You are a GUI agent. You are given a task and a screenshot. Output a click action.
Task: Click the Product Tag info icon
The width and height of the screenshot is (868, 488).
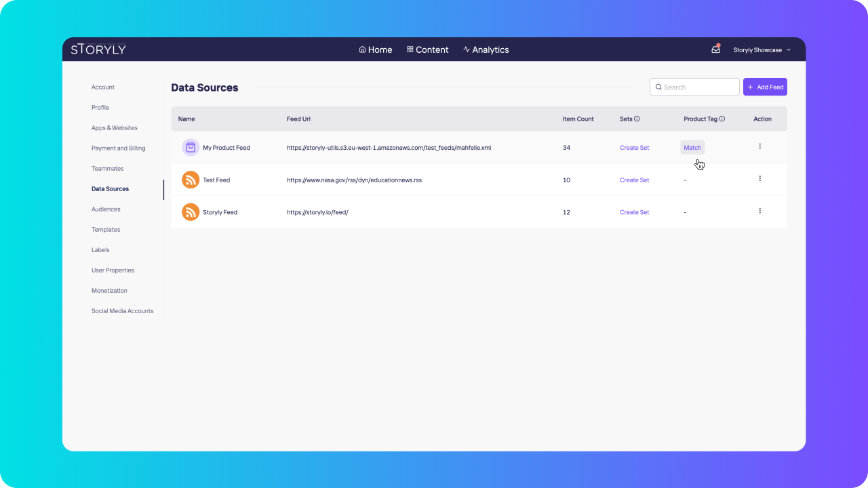tap(722, 119)
